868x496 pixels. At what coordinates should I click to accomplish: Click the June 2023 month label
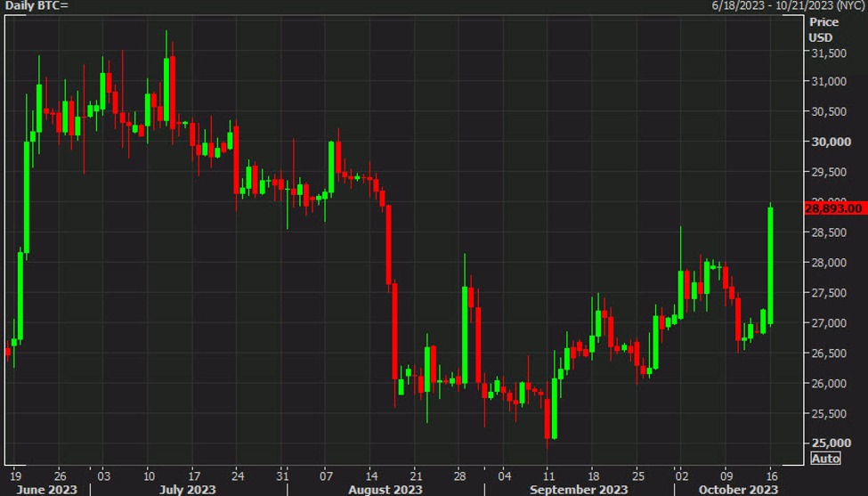pos(46,490)
